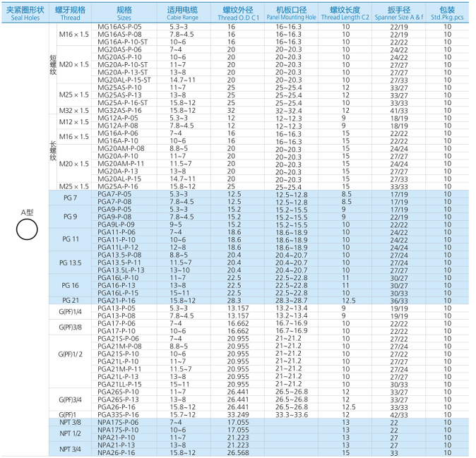Select part number MG20AL-P-15-ST
The width and height of the screenshot is (476, 458).
(124, 80)
